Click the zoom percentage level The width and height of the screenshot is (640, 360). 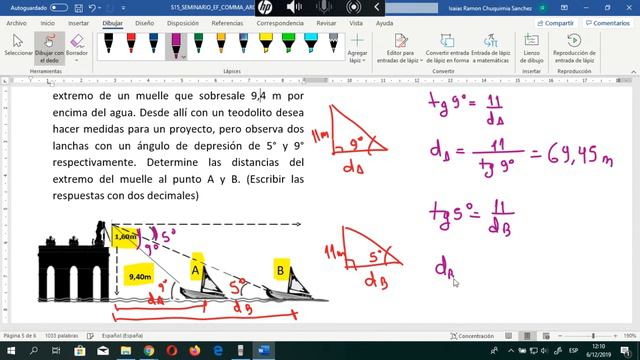pyautogui.click(x=629, y=336)
